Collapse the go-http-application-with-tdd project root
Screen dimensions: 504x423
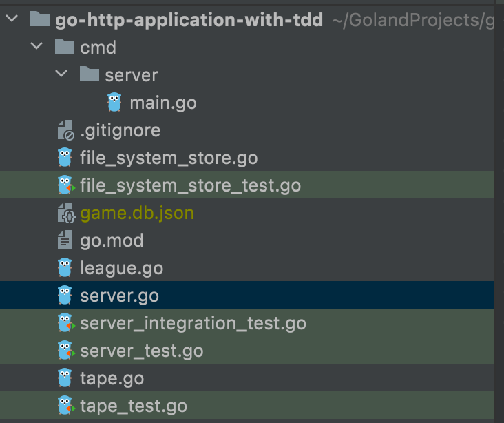[x=12, y=19]
